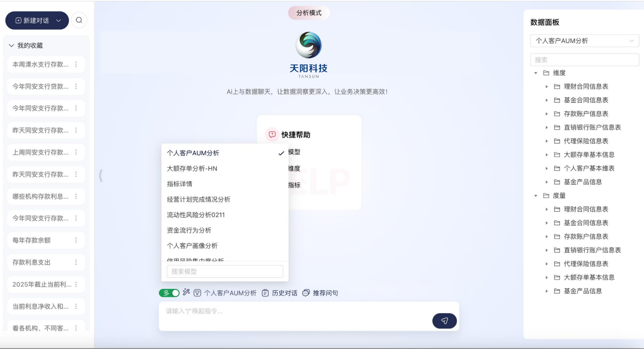Image resolution: width=644 pixels, height=349 pixels.
Task: Click 模型 in the 快捷帮助 card
Action: pos(294,152)
